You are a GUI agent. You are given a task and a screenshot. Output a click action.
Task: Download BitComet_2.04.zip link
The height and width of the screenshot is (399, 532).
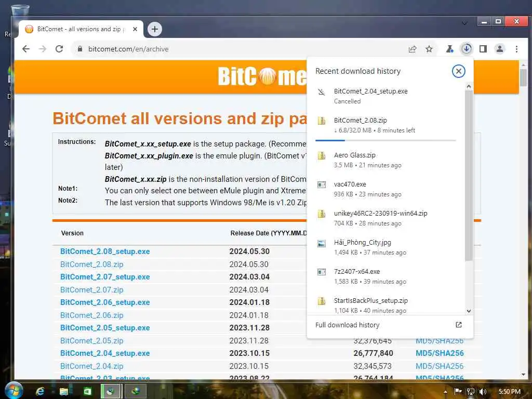pyautogui.click(x=91, y=366)
